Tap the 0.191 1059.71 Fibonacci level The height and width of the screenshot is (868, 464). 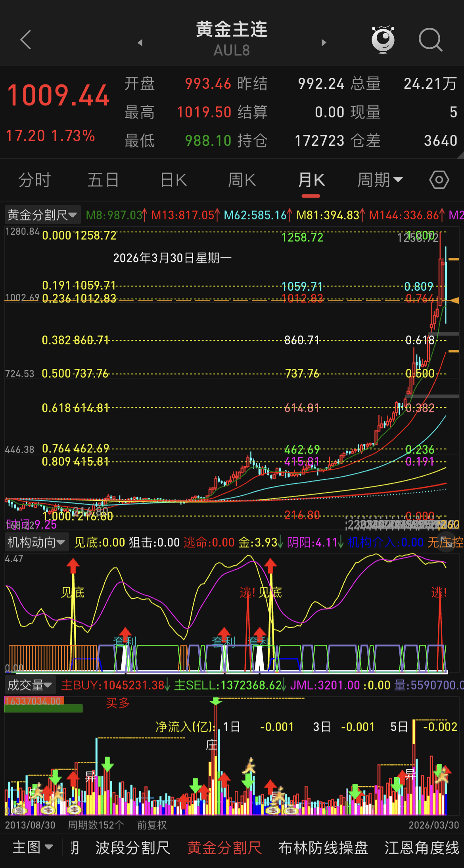coord(79,286)
